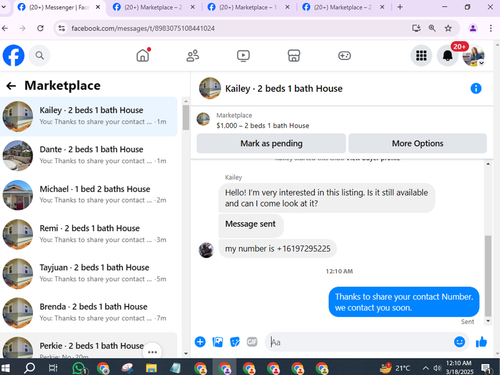Open File Explorer from the taskbar
This screenshot has width=500, height=375.
point(151,368)
